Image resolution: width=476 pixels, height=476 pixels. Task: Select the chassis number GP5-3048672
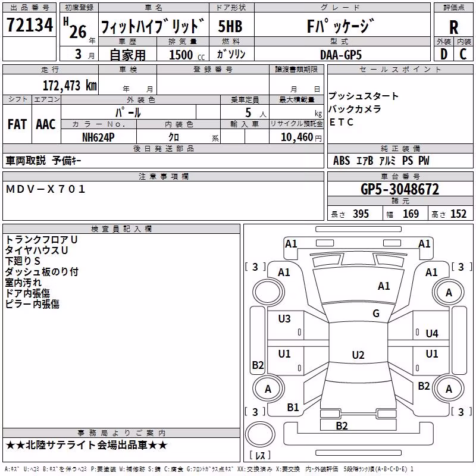400,189
